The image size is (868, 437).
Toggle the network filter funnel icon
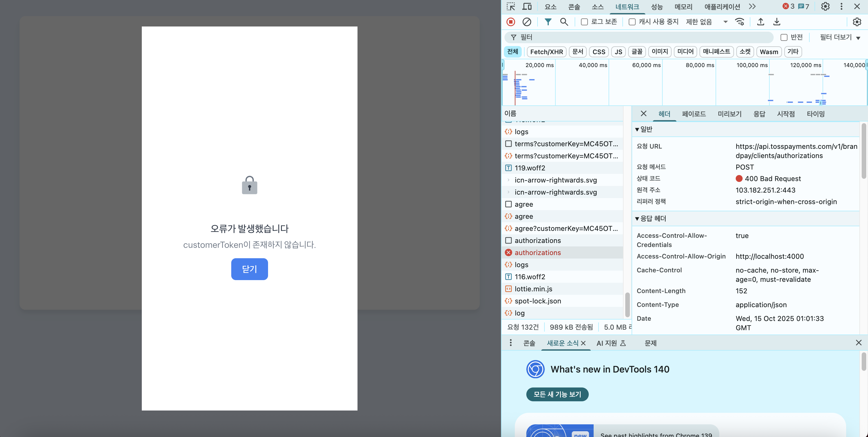pyautogui.click(x=548, y=22)
